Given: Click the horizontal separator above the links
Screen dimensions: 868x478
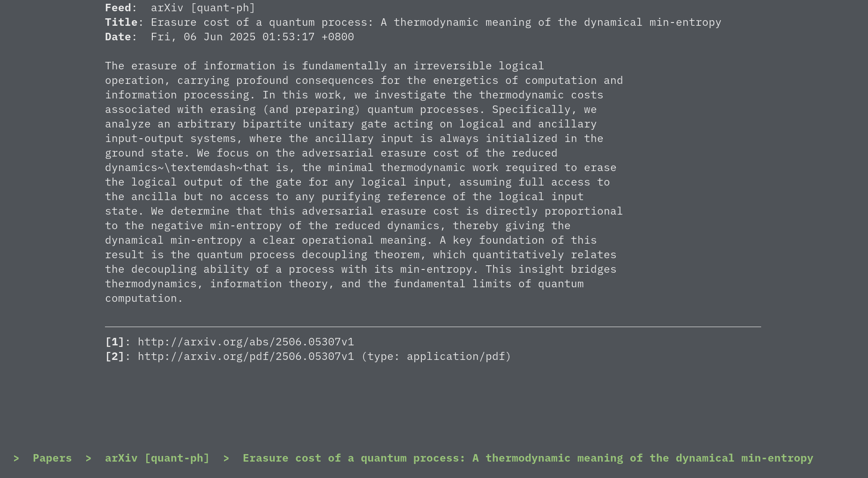Looking at the screenshot, I should click(433, 327).
